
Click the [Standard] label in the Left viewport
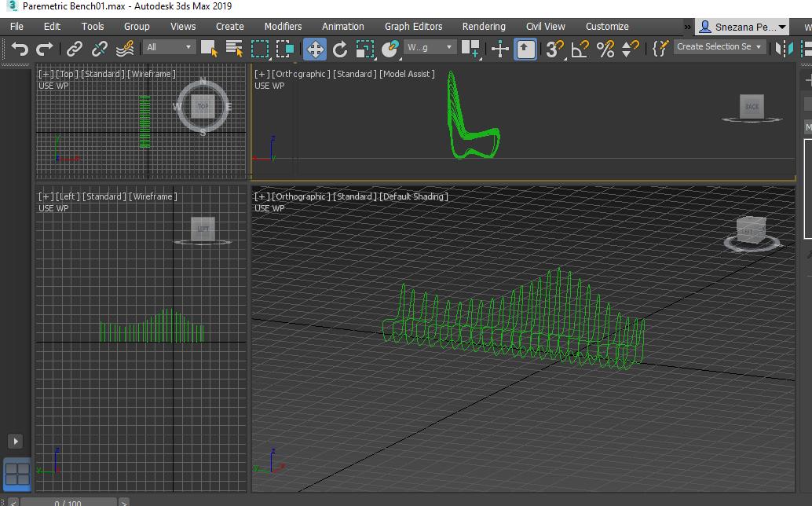[104, 196]
